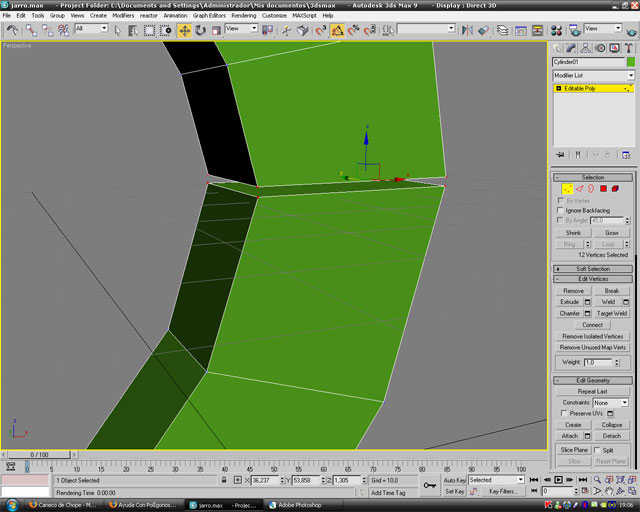Open the Curve Editor icon

click(x=521, y=31)
